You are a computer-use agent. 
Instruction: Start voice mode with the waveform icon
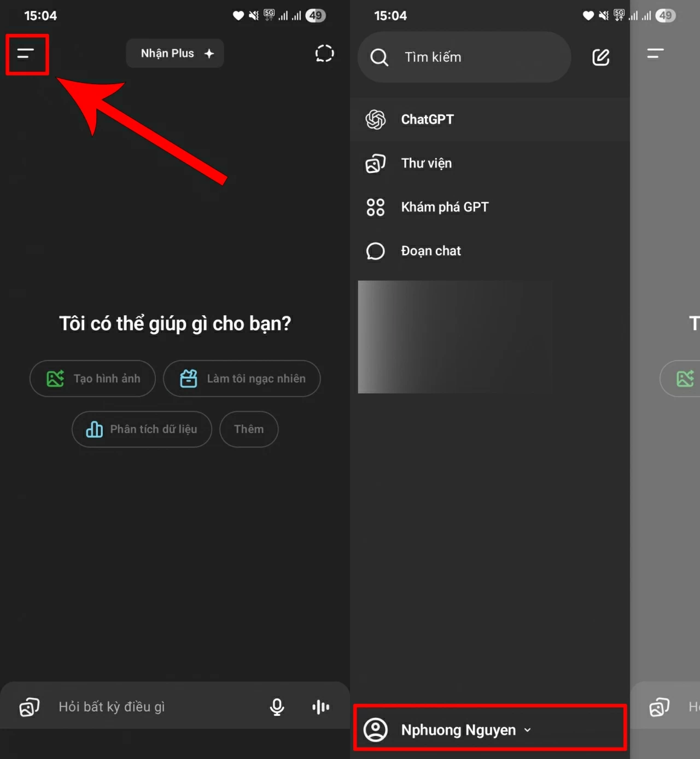click(x=320, y=707)
